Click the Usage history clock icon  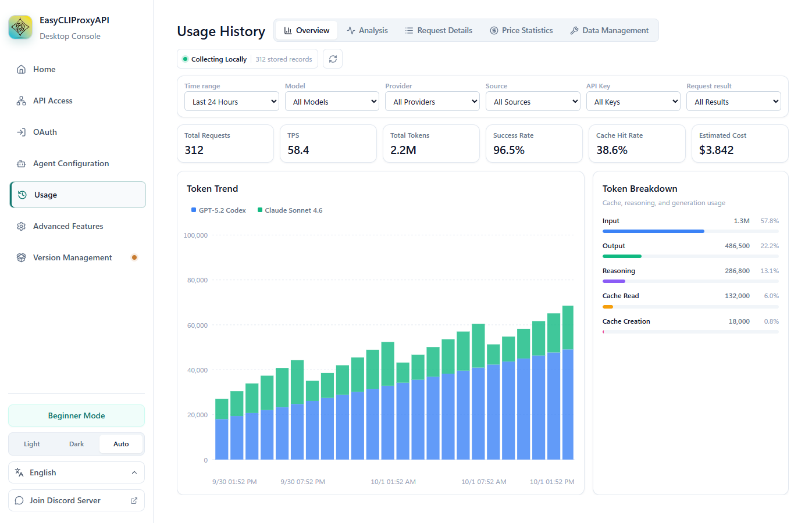[23, 195]
